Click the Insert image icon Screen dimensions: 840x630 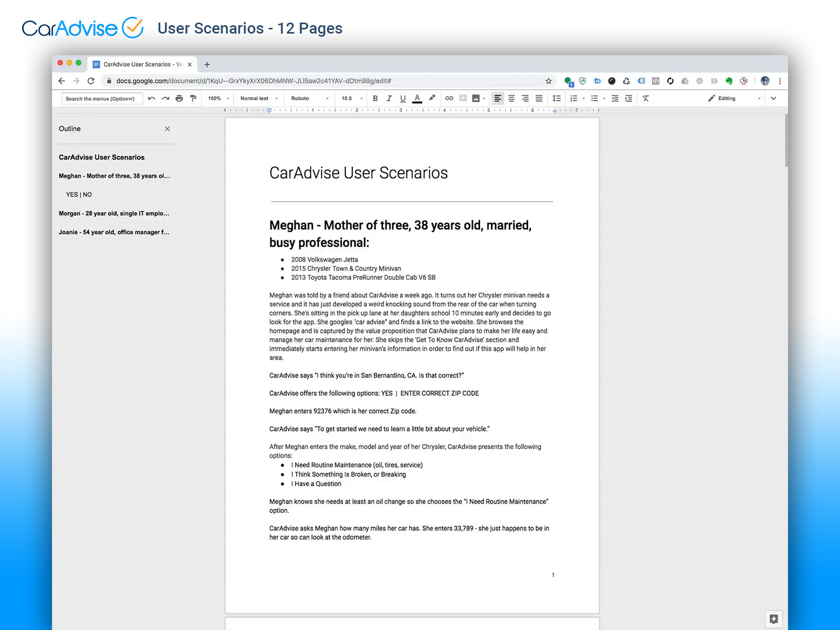click(476, 98)
